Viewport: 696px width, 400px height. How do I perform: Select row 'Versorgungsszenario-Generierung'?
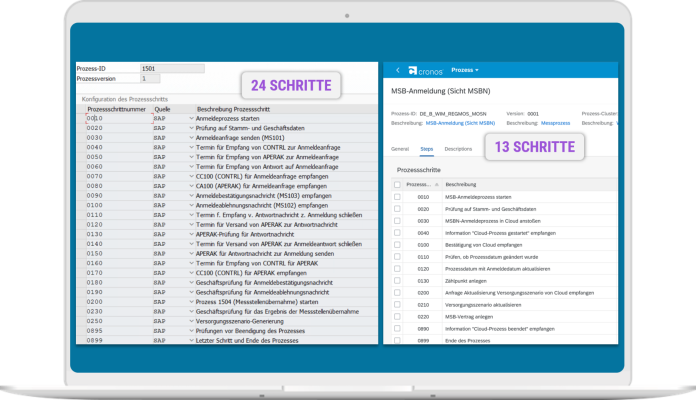[x=240, y=321]
